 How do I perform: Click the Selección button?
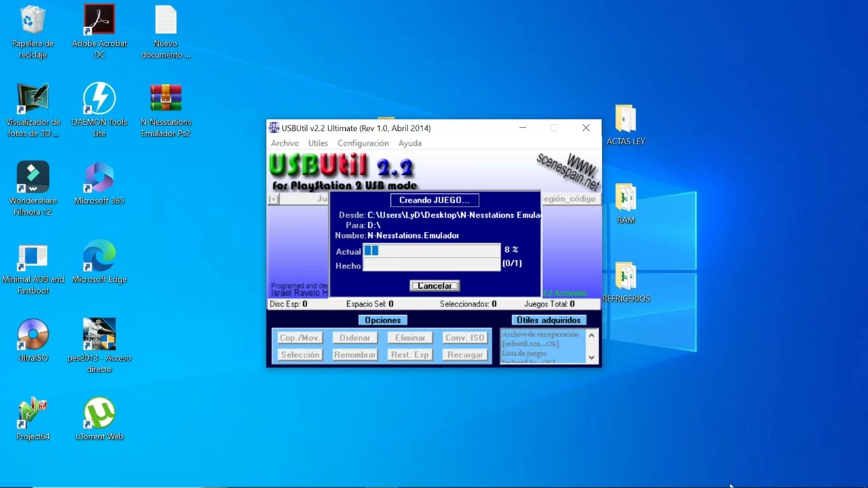pyautogui.click(x=300, y=354)
